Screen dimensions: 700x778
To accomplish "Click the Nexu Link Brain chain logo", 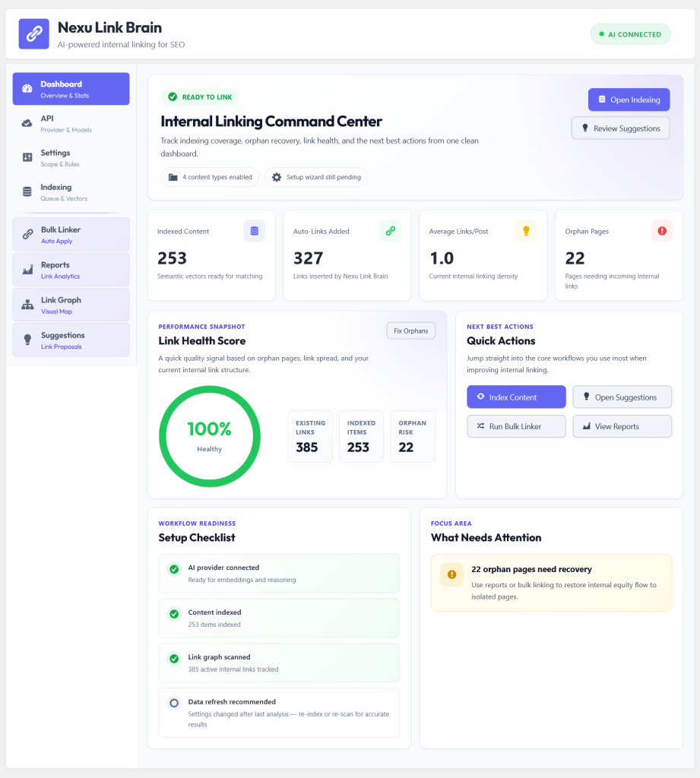I will pyautogui.click(x=33, y=33).
